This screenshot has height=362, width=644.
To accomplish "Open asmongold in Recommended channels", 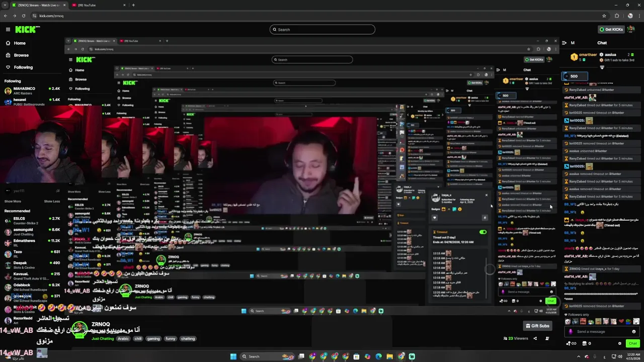I will (x=32, y=232).
